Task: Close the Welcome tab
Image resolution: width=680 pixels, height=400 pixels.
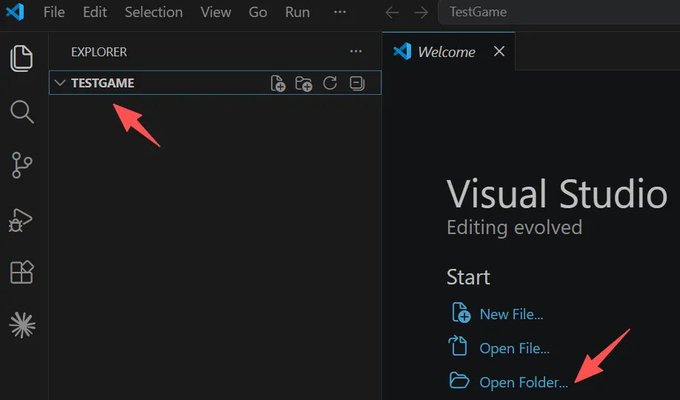Action: tap(499, 51)
